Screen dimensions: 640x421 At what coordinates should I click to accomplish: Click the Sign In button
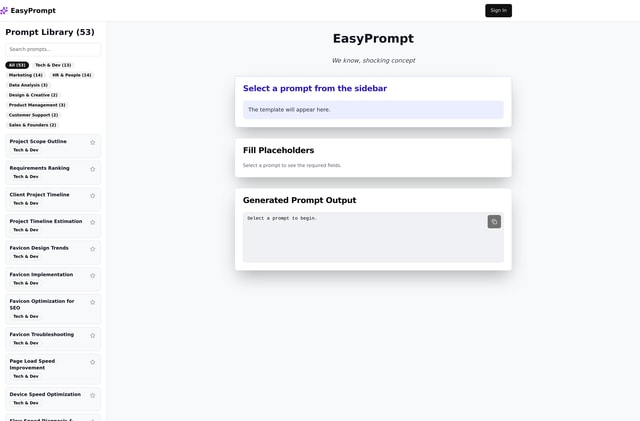click(498, 10)
